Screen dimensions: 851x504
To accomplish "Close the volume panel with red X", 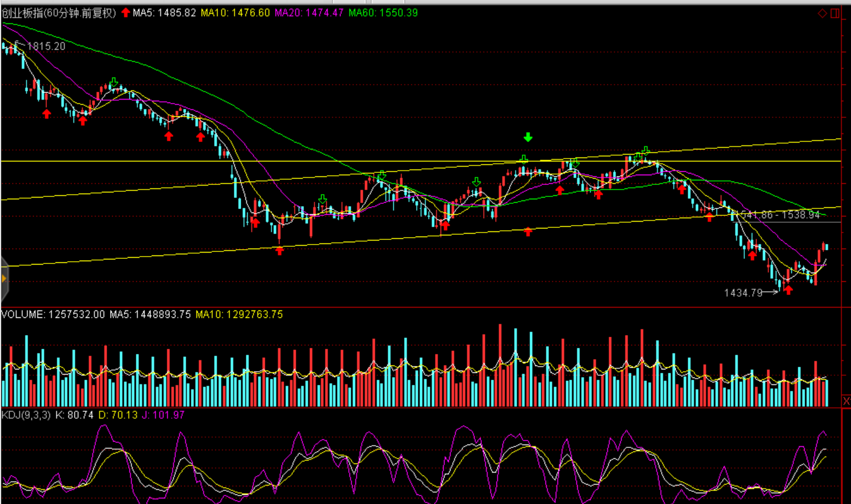I will pyautogui.click(x=846, y=401).
